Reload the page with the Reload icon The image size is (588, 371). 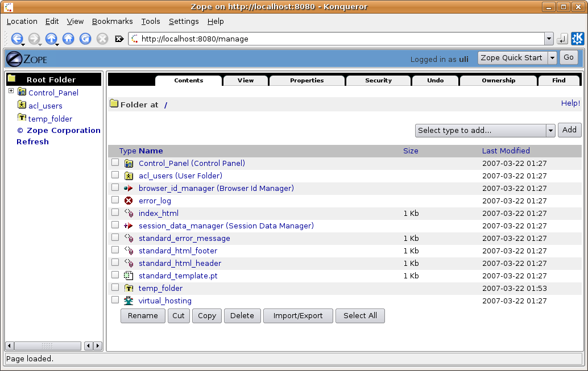click(x=85, y=39)
